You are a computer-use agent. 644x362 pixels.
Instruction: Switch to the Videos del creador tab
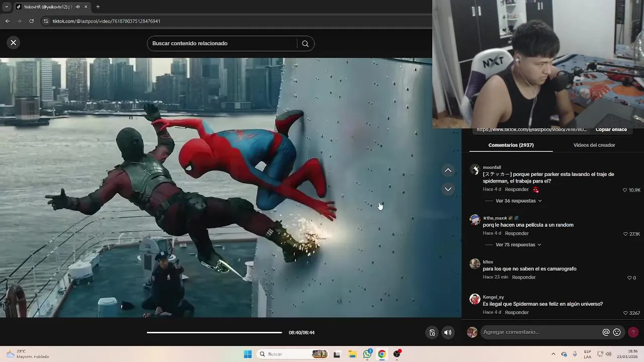[594, 145]
